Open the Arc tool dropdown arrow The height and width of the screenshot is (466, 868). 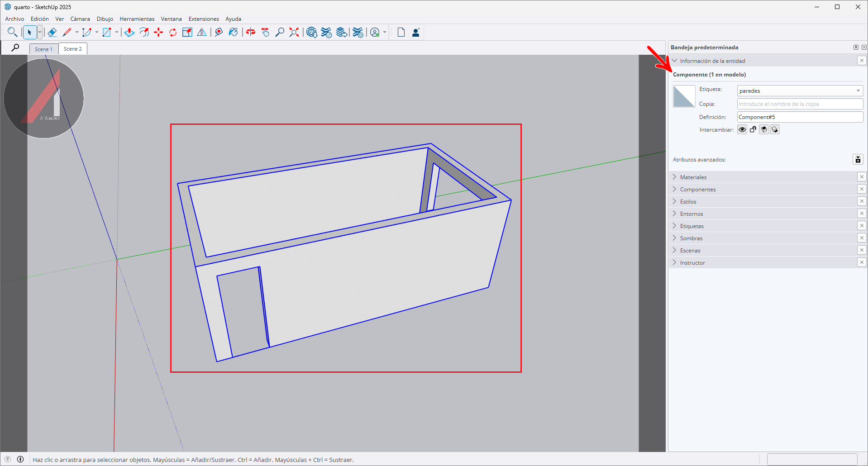click(x=96, y=32)
